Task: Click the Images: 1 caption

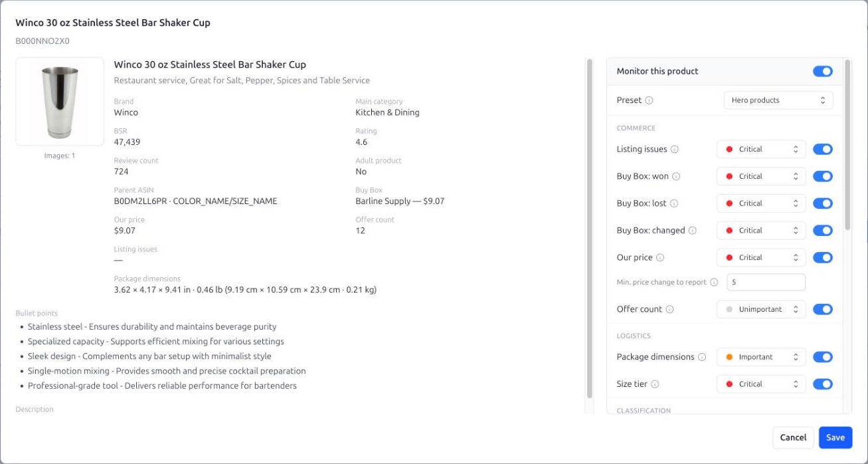Action: 60,156
